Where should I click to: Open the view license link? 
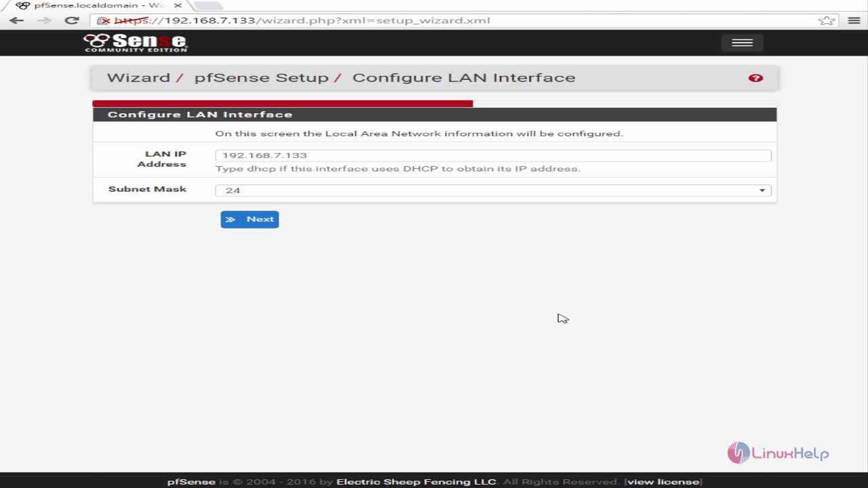coord(663,482)
